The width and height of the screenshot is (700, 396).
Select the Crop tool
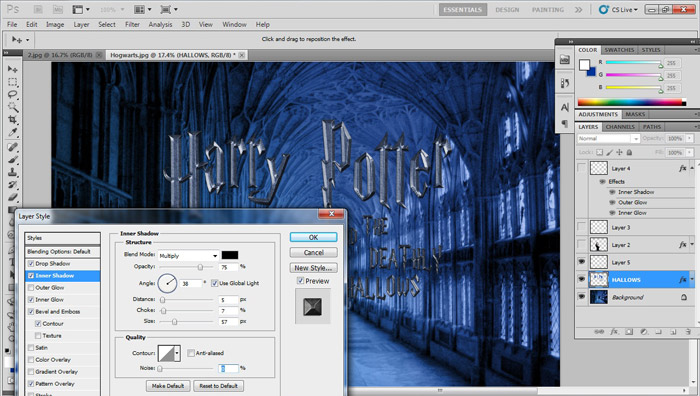(12, 119)
